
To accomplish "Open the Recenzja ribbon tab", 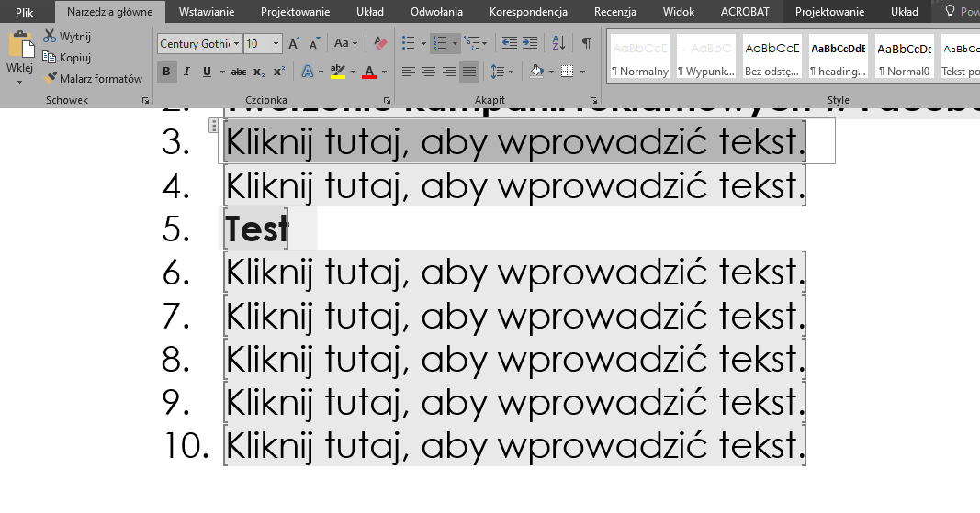I will coord(614,12).
